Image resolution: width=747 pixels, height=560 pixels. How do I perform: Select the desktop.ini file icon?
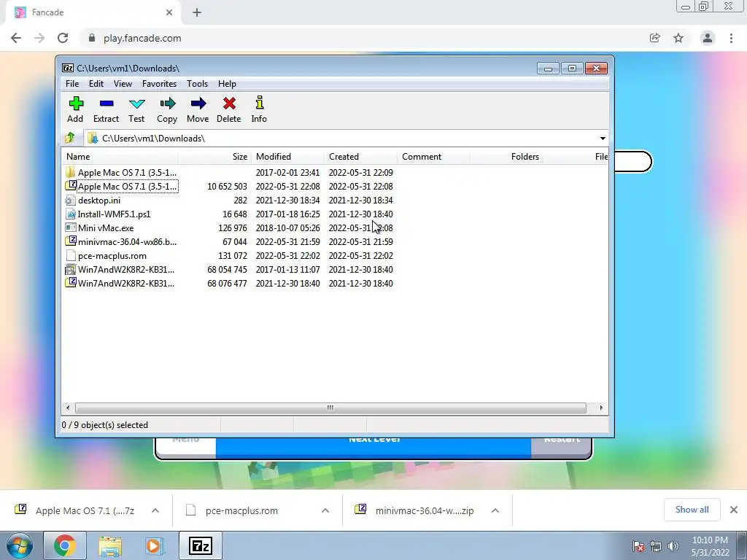click(71, 200)
